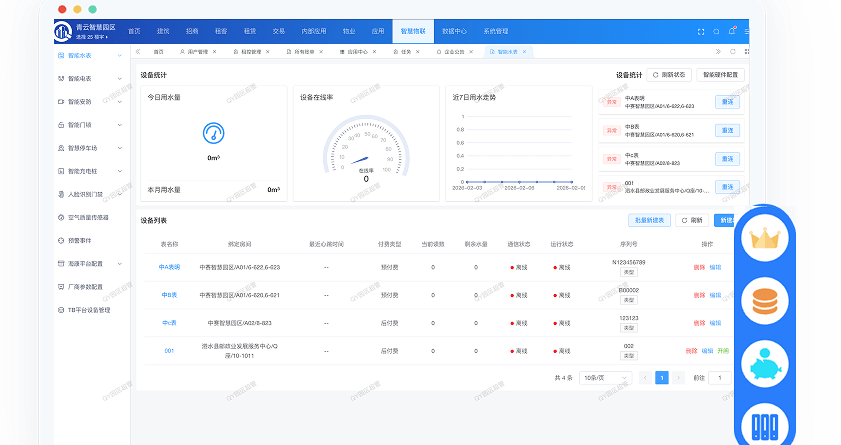Click 开闸 in the 001 row
841x445 pixels.
[x=724, y=351]
